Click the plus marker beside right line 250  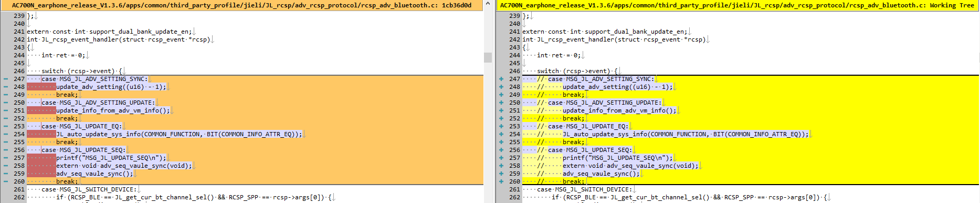[501, 103]
